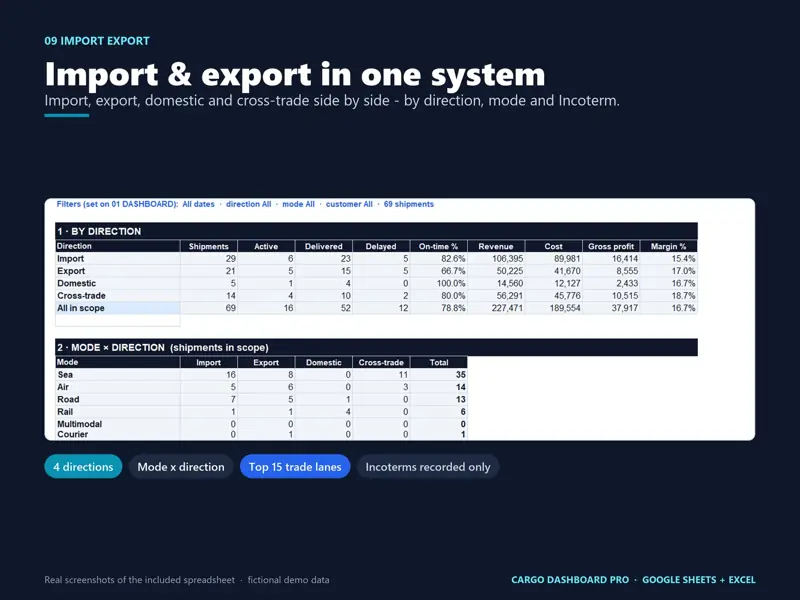Click the 'Gross profit' column header

coord(611,246)
